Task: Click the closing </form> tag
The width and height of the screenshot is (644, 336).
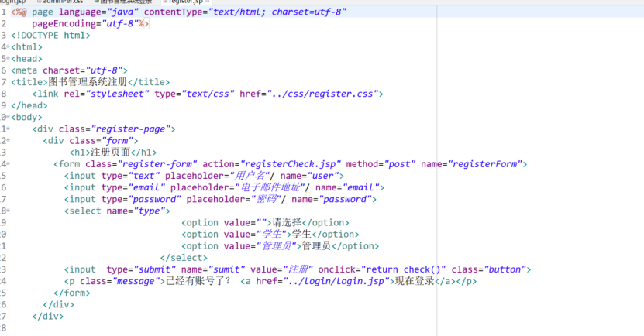Action: click(72, 293)
